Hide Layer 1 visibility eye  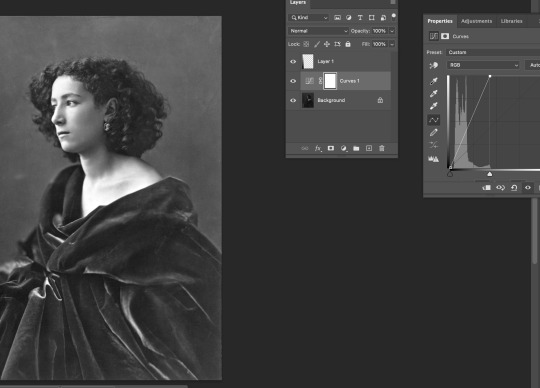coord(293,62)
